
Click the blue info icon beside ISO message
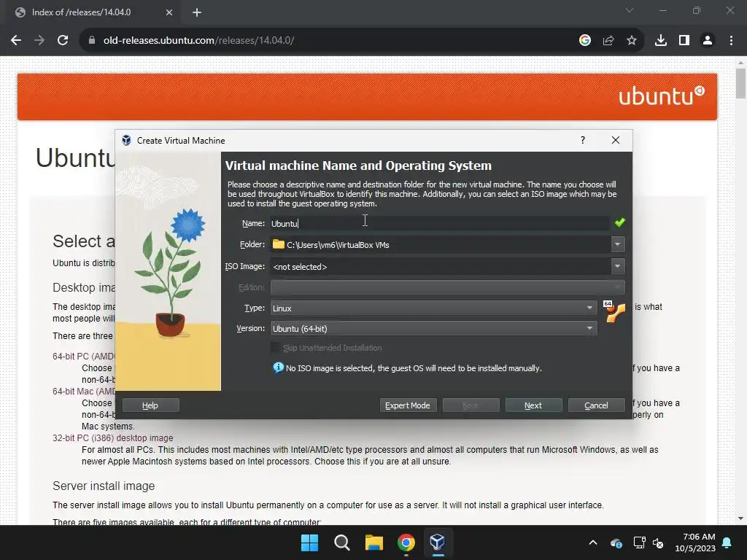(278, 367)
